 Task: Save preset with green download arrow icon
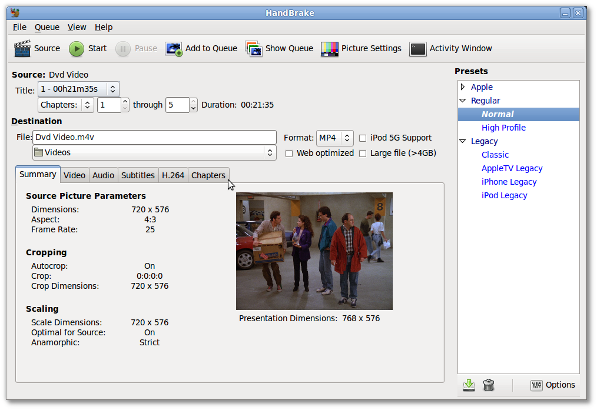pyautogui.click(x=469, y=385)
